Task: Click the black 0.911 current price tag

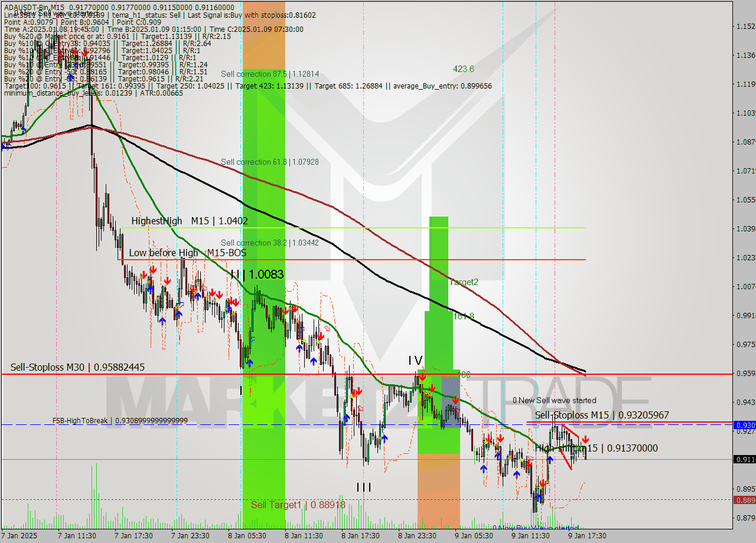Action: [744, 459]
